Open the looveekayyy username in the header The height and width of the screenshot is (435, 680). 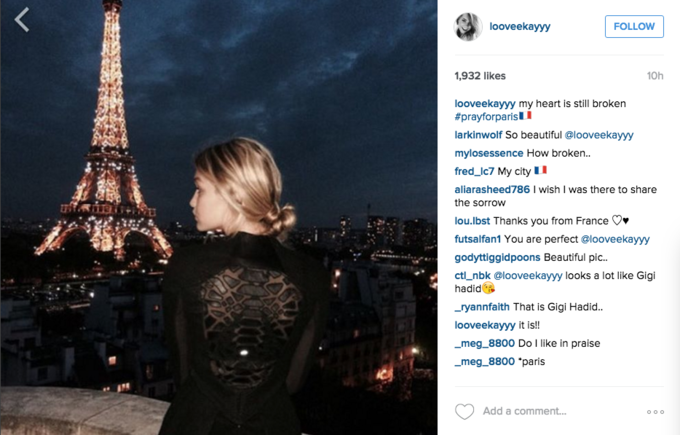520,26
